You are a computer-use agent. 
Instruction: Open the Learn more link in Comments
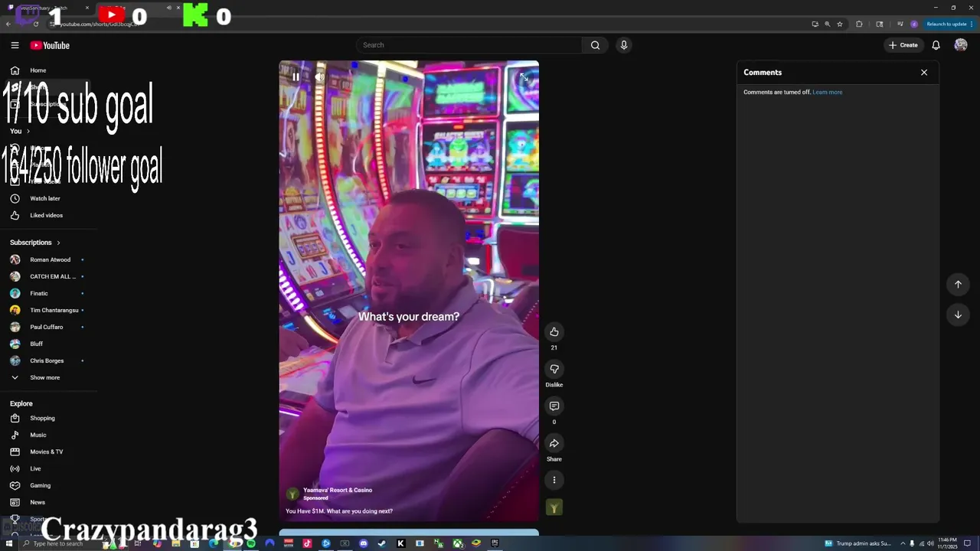point(828,92)
